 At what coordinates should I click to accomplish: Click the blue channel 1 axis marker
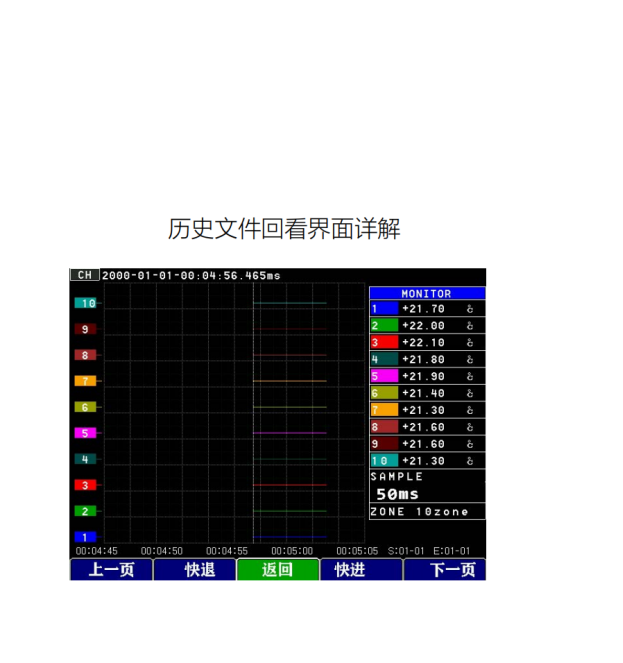(x=85, y=537)
